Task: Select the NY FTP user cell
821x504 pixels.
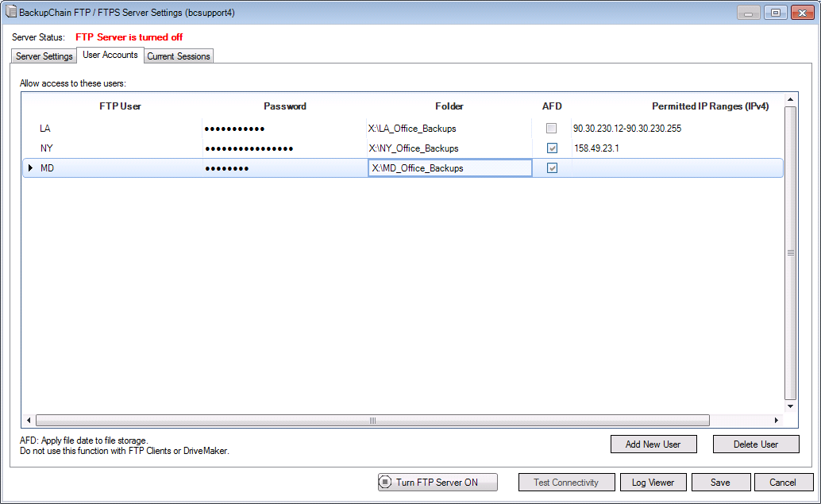Action: click(119, 148)
